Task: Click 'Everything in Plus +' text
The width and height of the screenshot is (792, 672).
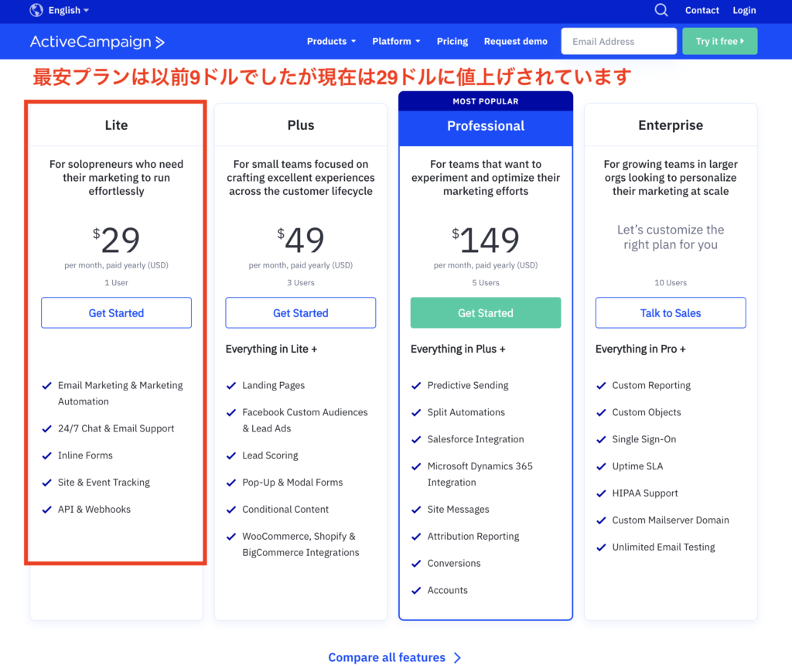Action: 458,349
